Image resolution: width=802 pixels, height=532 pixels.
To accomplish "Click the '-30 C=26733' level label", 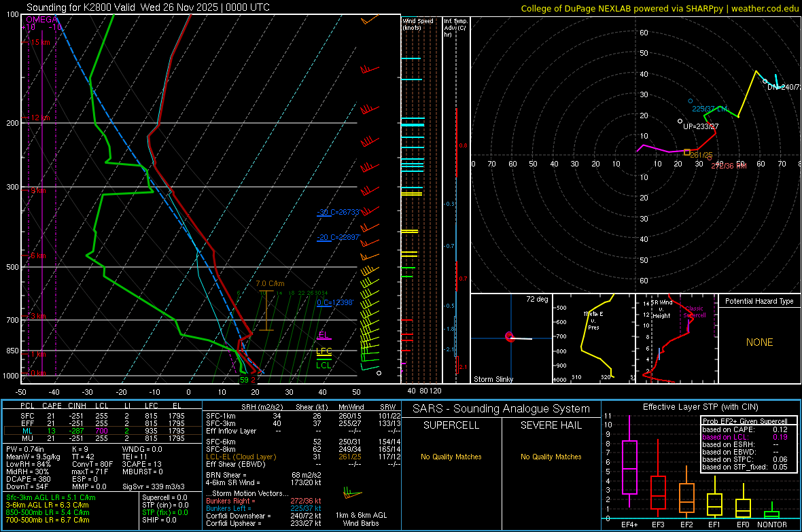I will (x=338, y=212).
